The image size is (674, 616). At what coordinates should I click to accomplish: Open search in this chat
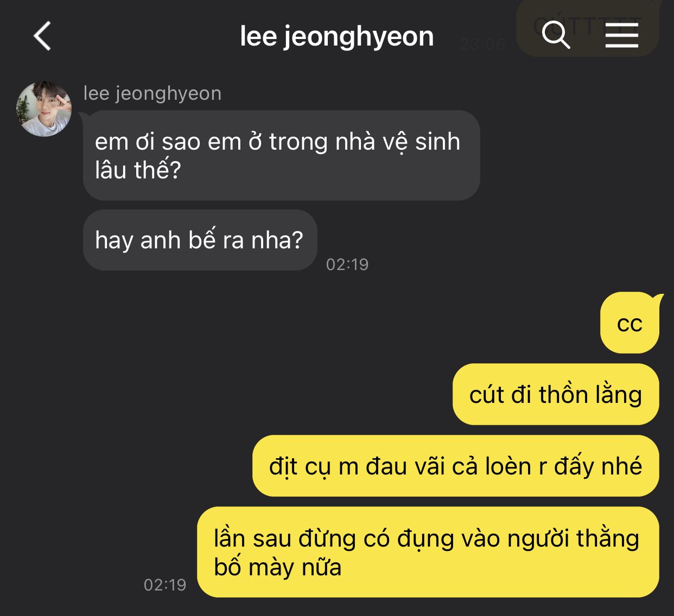click(x=556, y=35)
